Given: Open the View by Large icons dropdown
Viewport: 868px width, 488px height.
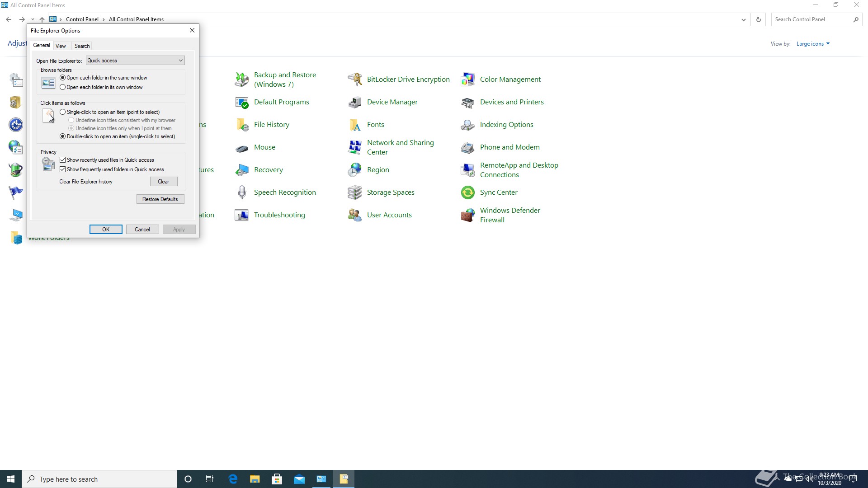Looking at the screenshot, I should pos(813,44).
